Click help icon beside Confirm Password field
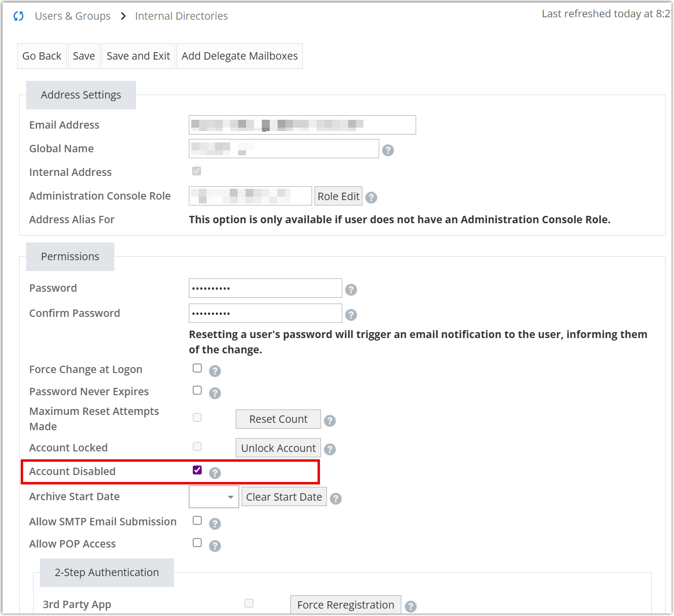 [x=351, y=315]
